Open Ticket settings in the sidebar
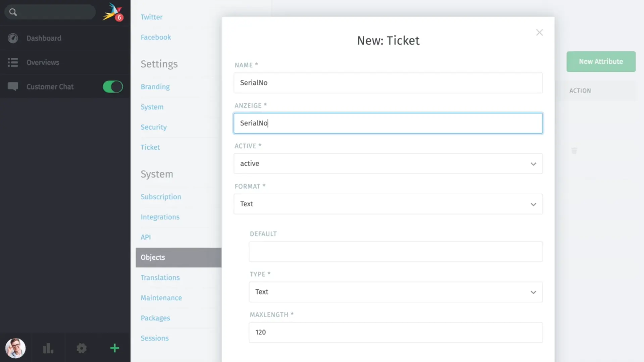 click(x=150, y=147)
